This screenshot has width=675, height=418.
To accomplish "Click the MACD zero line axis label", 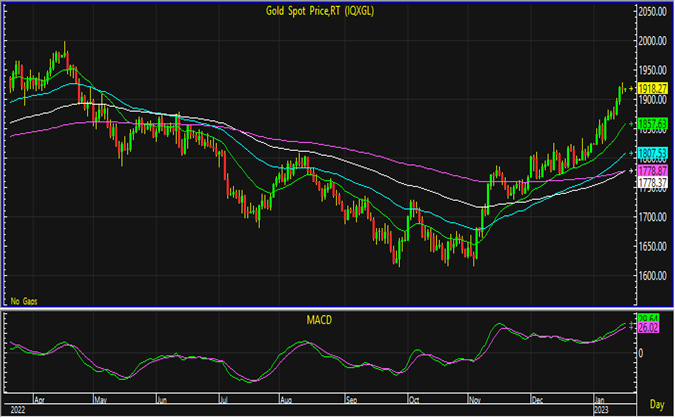I will (x=643, y=353).
